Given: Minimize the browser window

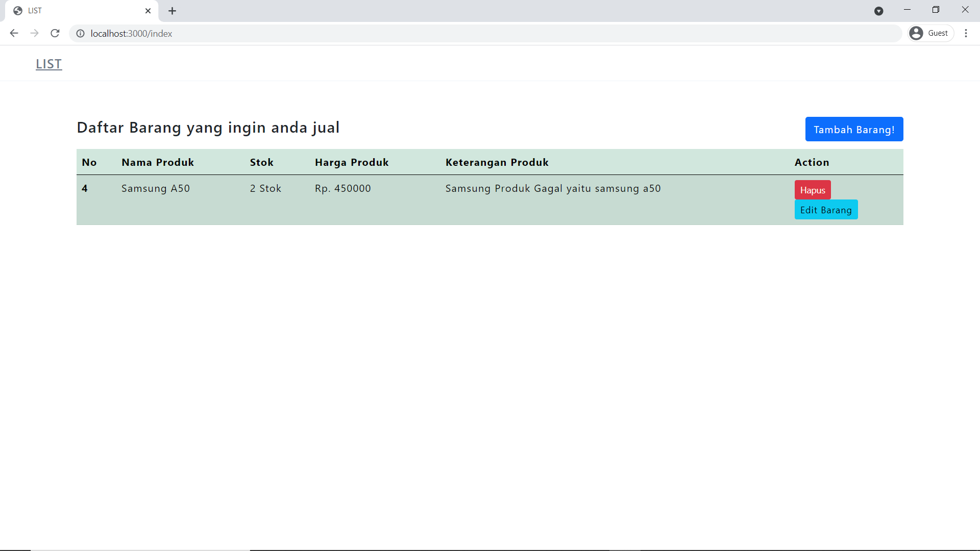Looking at the screenshot, I should tap(907, 10).
